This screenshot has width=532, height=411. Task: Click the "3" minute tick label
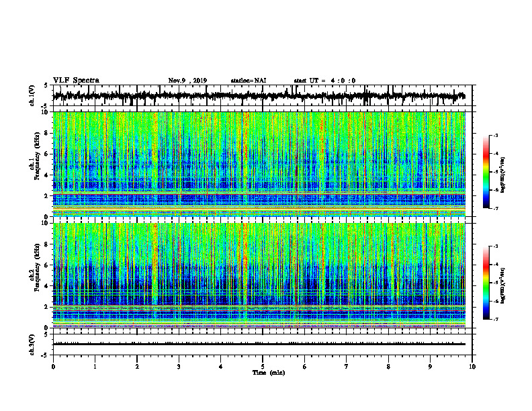coord(179,367)
